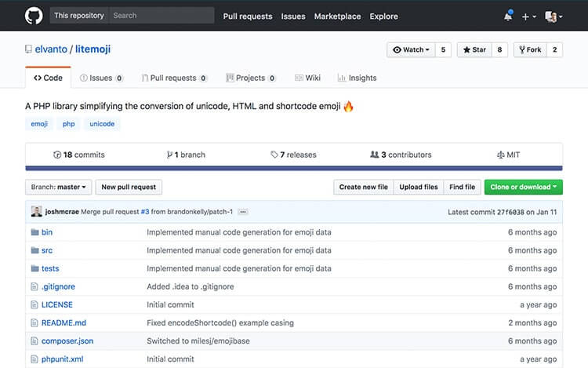588x368 pixels.
Task: Click the language color bar
Action: pos(293,168)
